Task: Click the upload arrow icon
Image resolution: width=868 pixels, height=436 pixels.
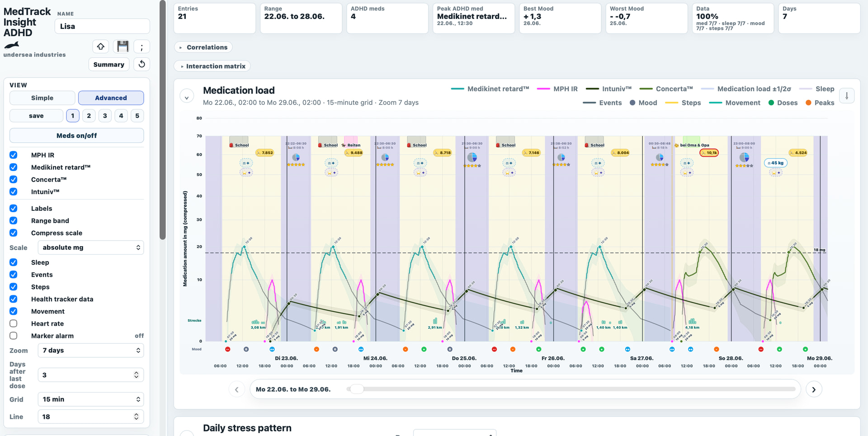Action: (x=101, y=46)
